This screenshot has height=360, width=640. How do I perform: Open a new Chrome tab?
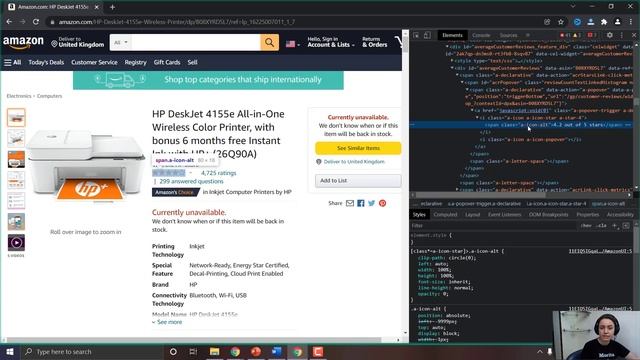click(x=112, y=7)
